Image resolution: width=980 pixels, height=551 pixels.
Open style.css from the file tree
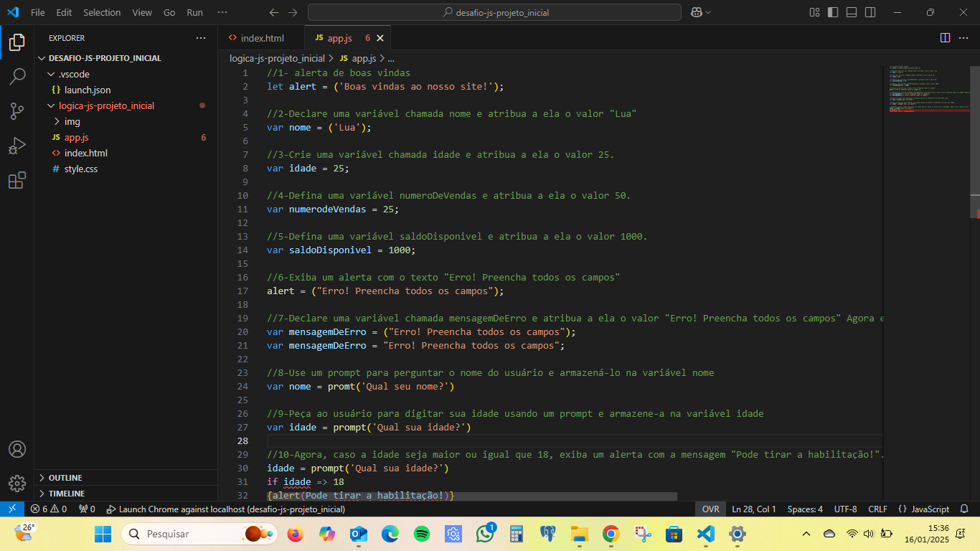(80, 169)
